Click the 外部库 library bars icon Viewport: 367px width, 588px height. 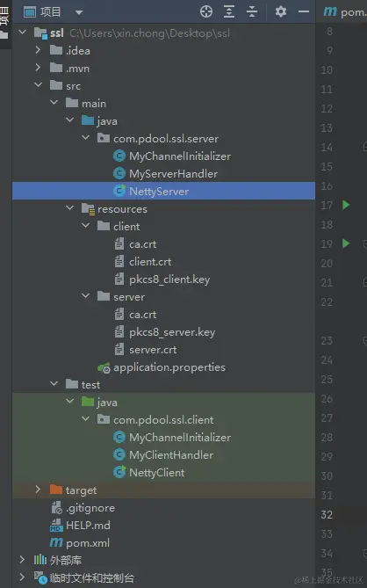click(x=40, y=560)
